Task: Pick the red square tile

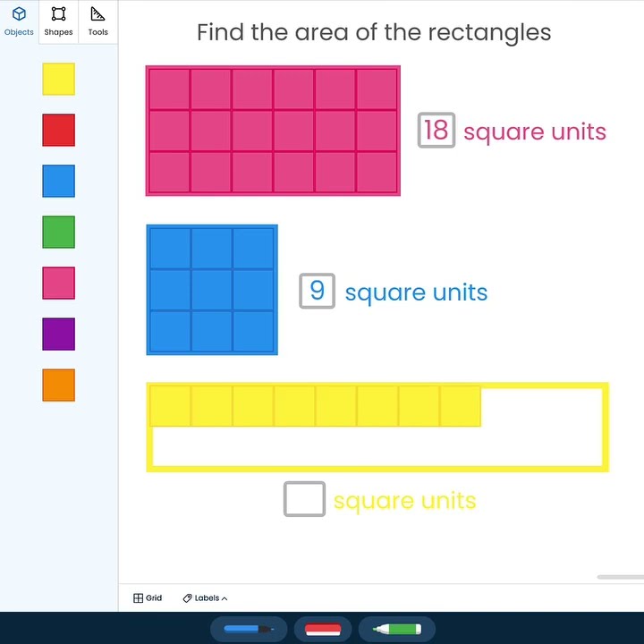Action: click(x=59, y=130)
